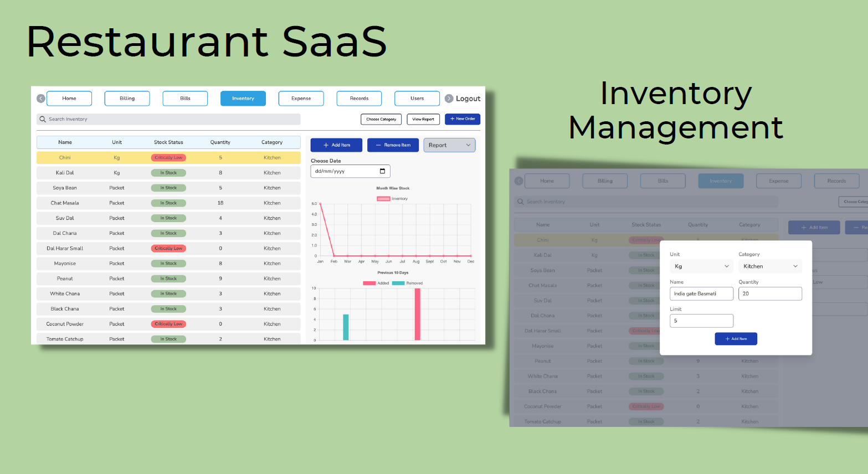Click the magnifier icon in Search Inventory

pos(43,119)
